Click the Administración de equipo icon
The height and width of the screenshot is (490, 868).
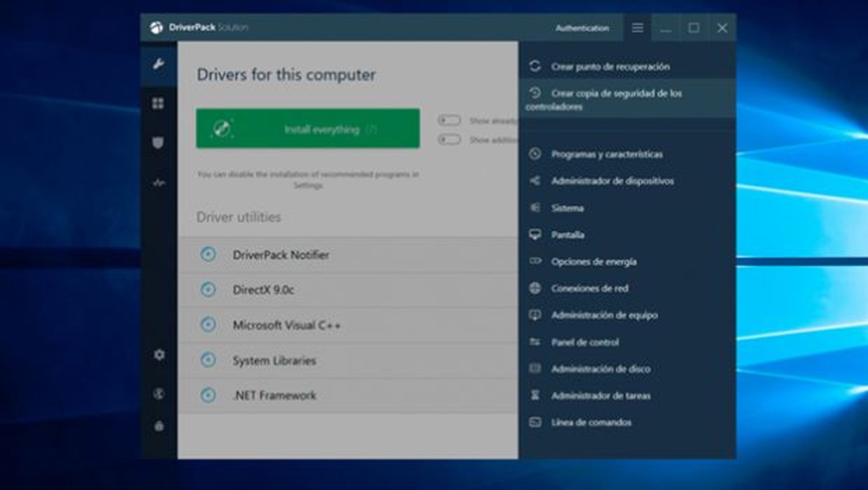point(535,315)
